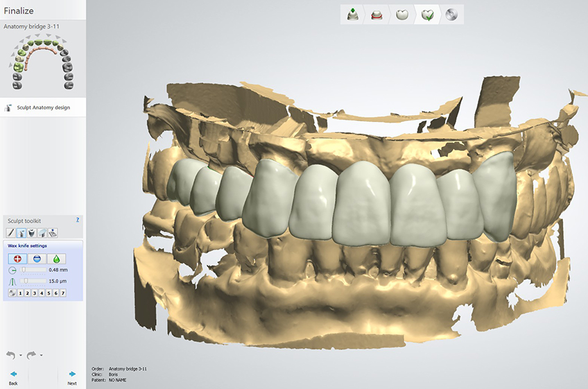The width and height of the screenshot is (588, 389).
Task: Select the first tool in Sculpt toolkit
Action: tap(10, 232)
